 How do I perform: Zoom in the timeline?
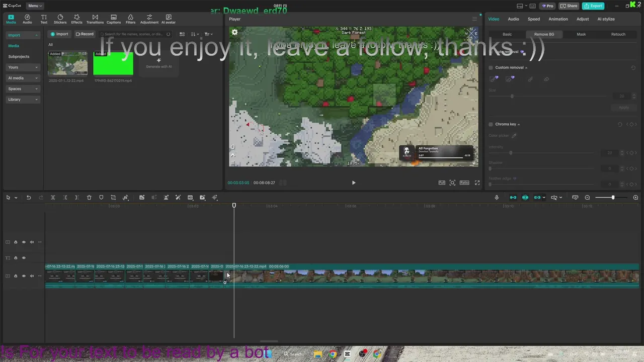click(635, 198)
